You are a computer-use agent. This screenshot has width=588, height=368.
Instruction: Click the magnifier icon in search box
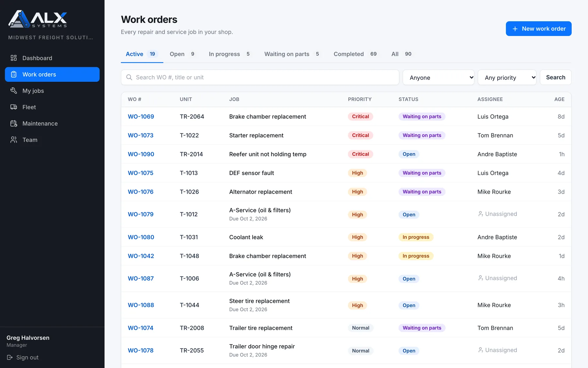click(129, 77)
